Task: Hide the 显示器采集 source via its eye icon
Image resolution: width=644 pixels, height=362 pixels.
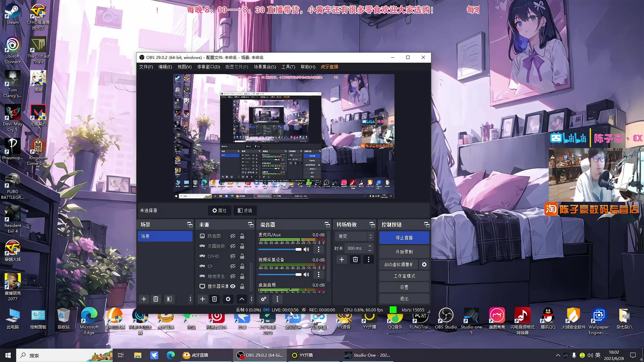Action: [x=233, y=286]
